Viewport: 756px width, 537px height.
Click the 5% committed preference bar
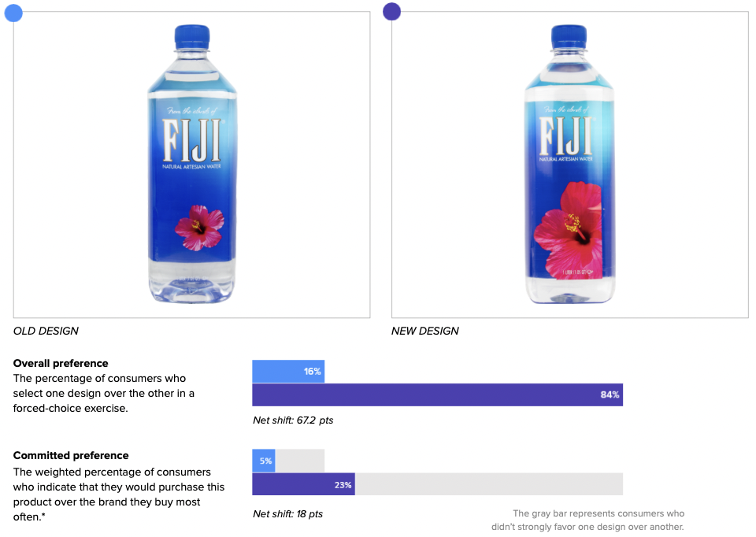(264, 461)
